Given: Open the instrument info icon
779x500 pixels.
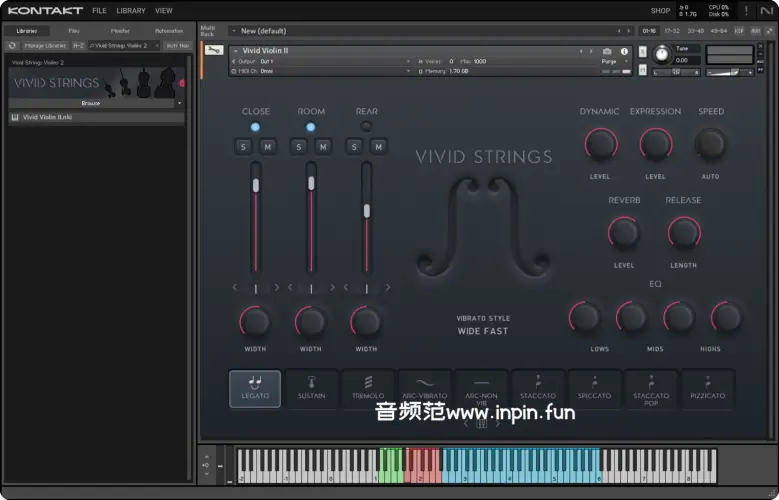Looking at the screenshot, I should [625, 50].
